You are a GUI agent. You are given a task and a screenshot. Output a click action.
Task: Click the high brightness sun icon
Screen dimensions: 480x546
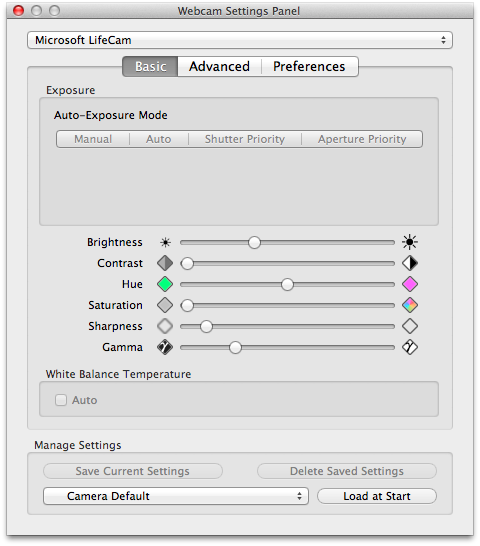(410, 242)
